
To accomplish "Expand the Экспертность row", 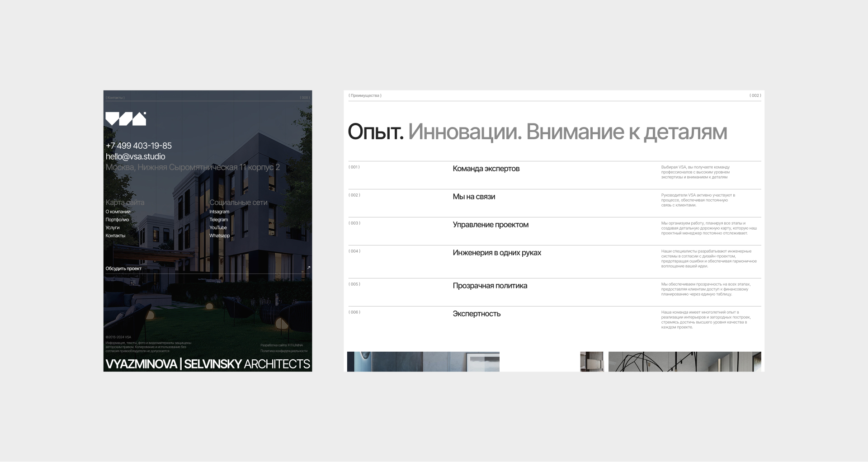I will coord(477,314).
